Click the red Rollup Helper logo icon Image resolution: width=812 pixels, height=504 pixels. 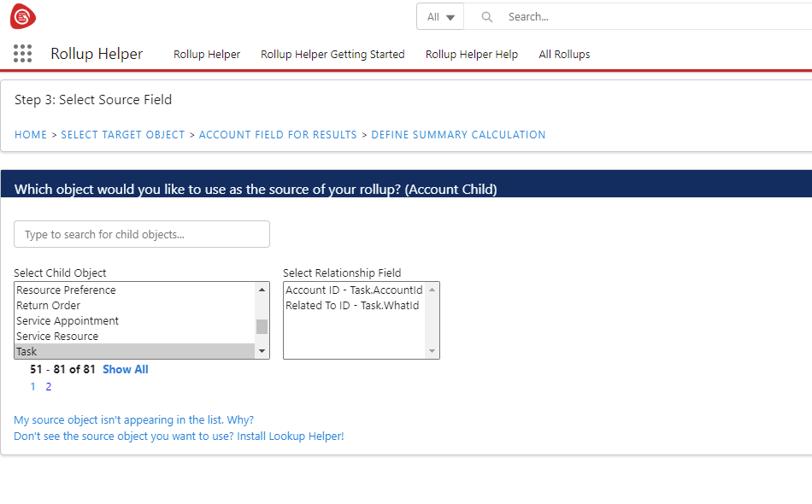point(23,16)
